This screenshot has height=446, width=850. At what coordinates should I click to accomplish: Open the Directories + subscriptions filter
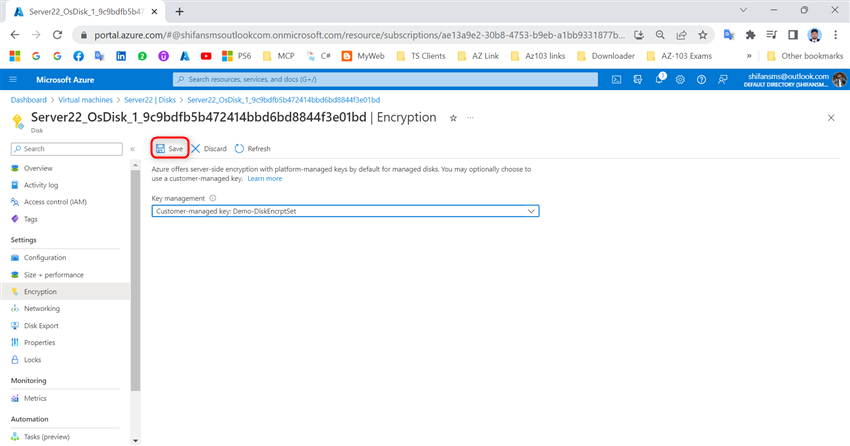(638, 80)
